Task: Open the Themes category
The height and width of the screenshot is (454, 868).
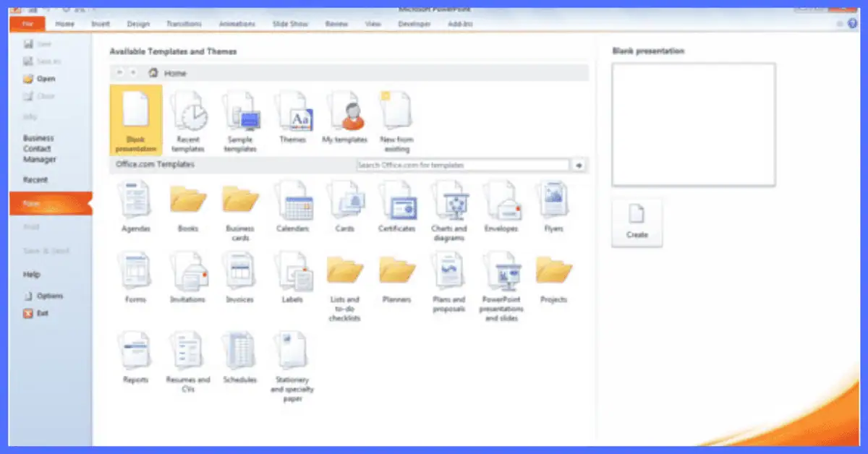Action: (x=293, y=117)
